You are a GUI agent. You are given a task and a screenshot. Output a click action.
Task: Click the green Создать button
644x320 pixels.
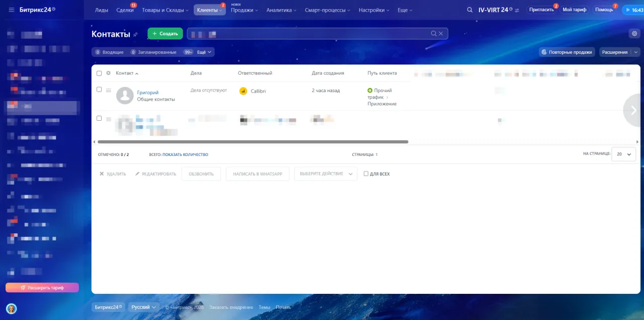165,34
